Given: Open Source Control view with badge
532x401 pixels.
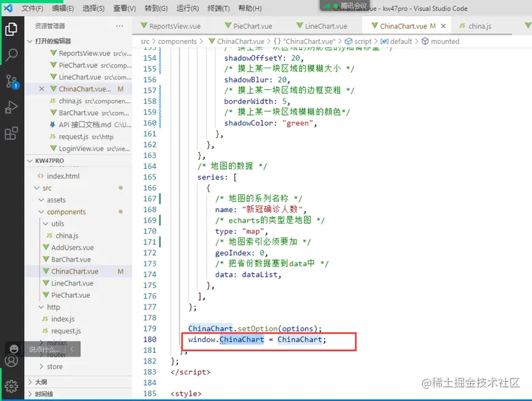Looking at the screenshot, I should [x=11, y=81].
